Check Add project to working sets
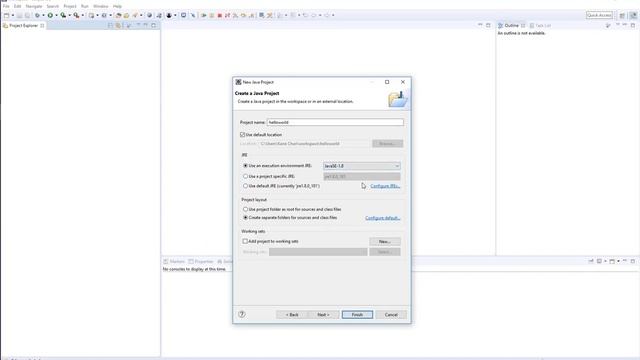Viewport: 640px width, 360px height. 245,241
